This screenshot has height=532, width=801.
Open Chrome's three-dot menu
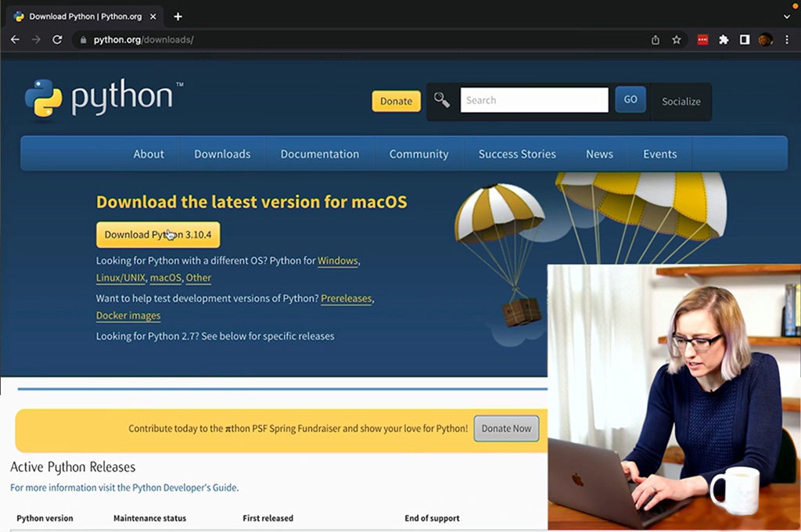(x=788, y=40)
